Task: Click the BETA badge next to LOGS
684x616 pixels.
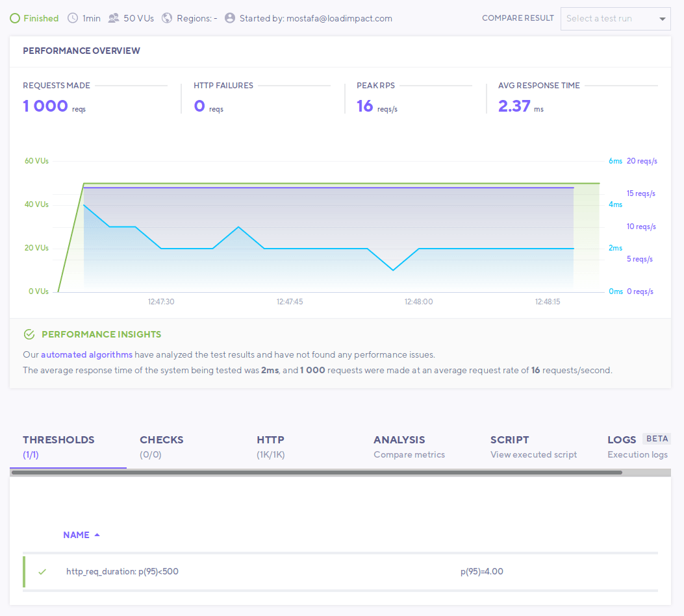Action: 657,438
